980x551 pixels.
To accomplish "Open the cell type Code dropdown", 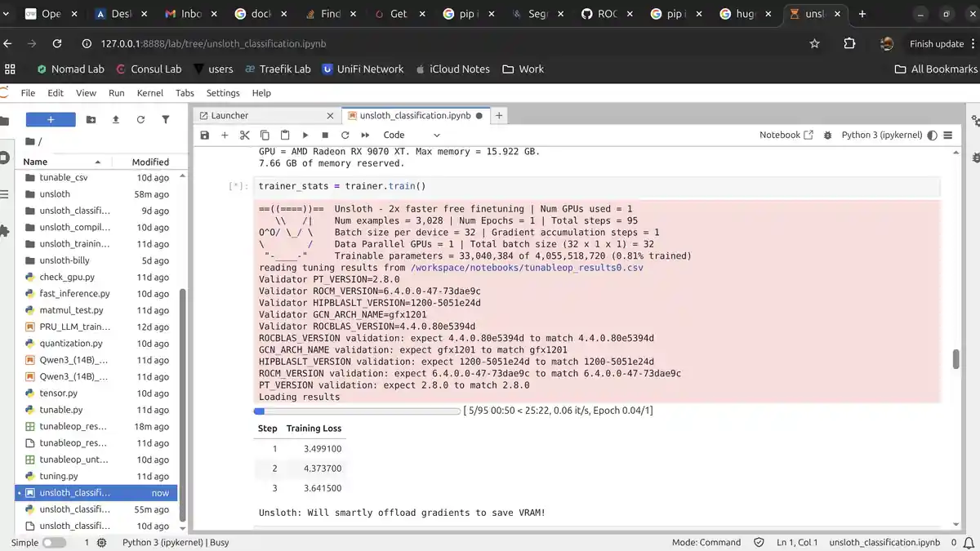I will (412, 135).
